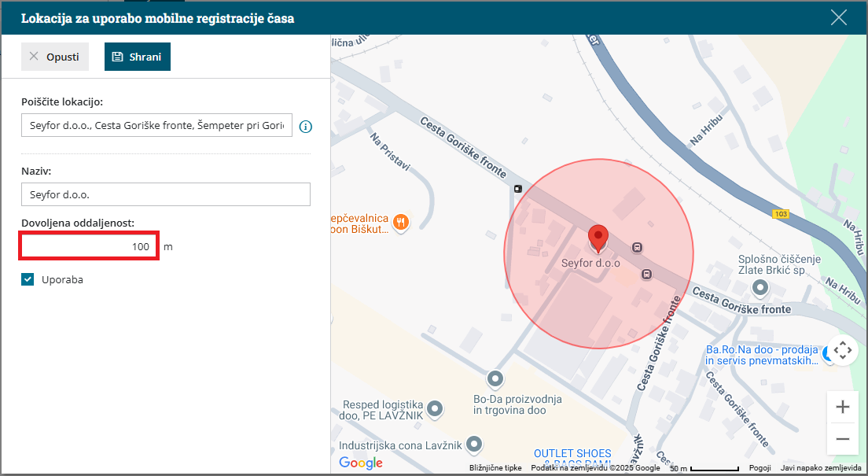The width and height of the screenshot is (868, 476).
Task: Save the location with Shrani button
Action: click(138, 57)
